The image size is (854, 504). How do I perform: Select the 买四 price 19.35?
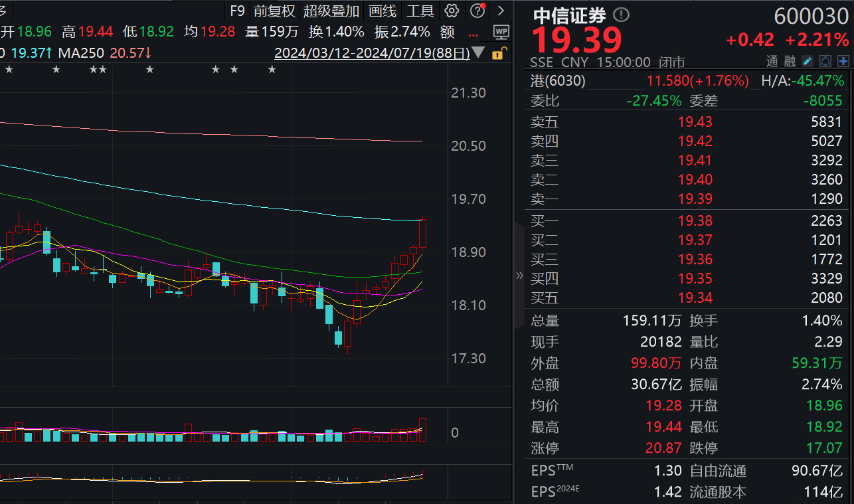pos(695,278)
